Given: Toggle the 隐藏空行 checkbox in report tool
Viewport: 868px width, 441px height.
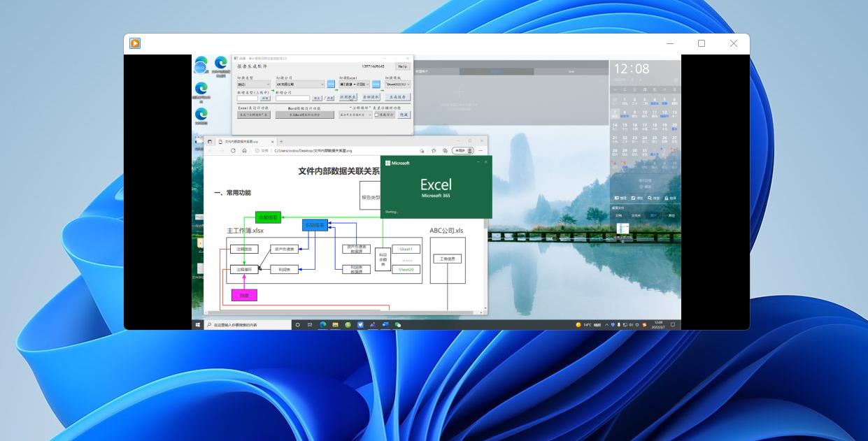Looking at the screenshot, I should tap(376, 115).
